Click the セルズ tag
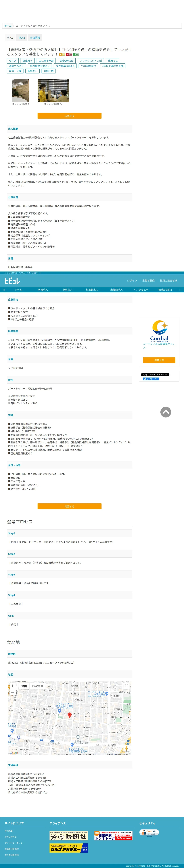184x868 pixels. [x=13, y=61]
